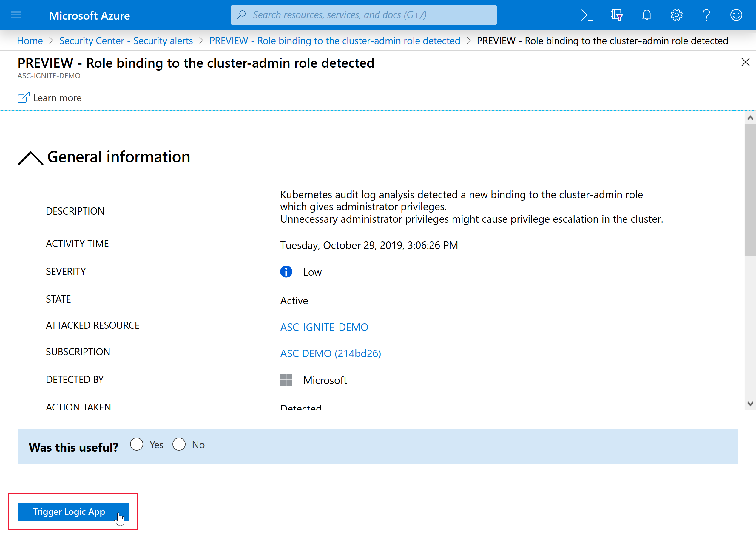Viewport: 756px width, 535px height.
Task: Click the Learn more external link icon
Action: click(x=23, y=98)
